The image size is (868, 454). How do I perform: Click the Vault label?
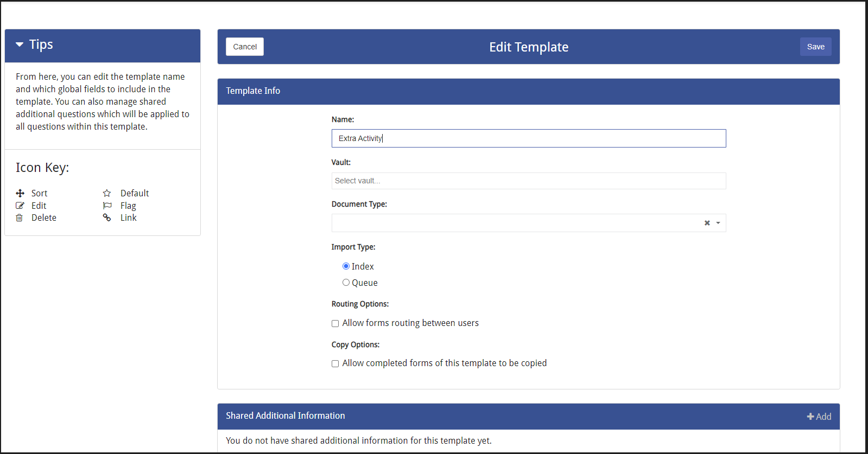pyautogui.click(x=341, y=162)
